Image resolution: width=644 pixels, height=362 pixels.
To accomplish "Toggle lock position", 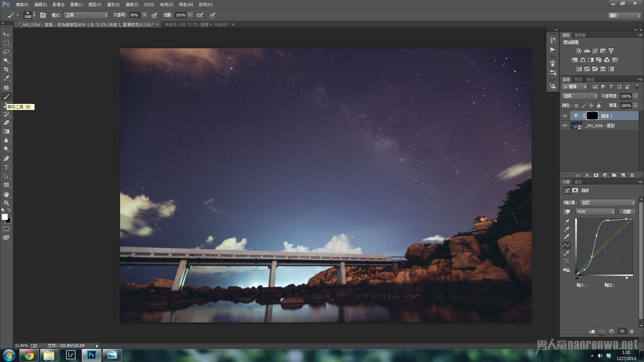I will (x=591, y=106).
